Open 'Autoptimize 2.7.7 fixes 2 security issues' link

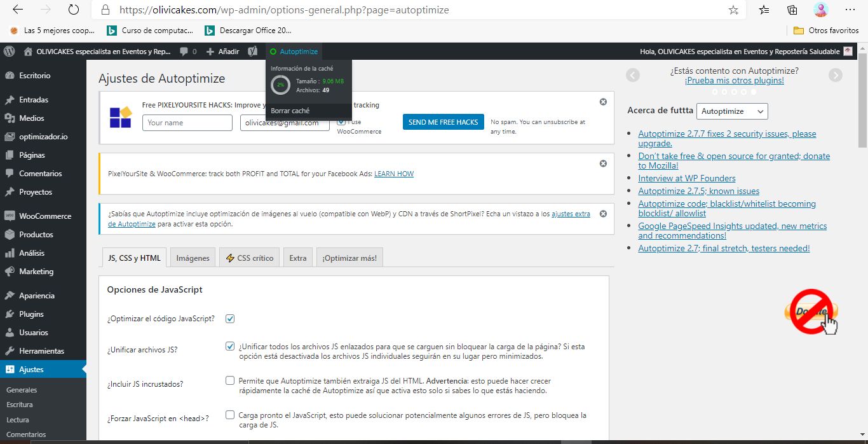[727, 139]
